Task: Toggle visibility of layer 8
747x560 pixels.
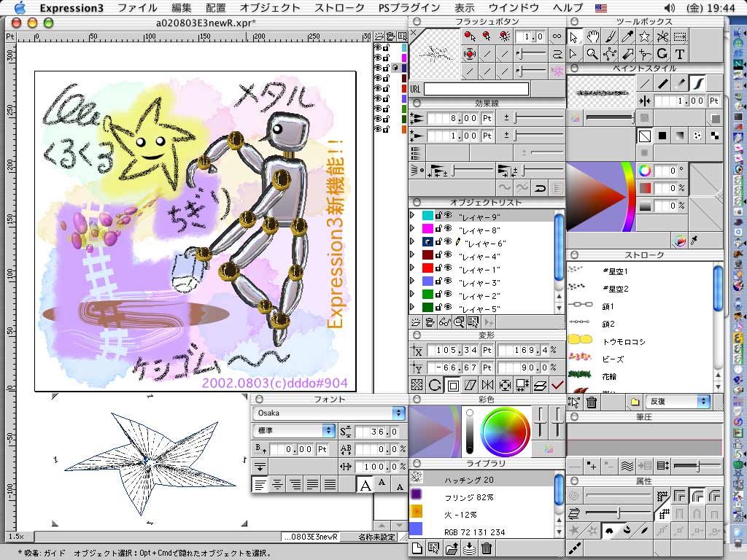Action: [448, 228]
